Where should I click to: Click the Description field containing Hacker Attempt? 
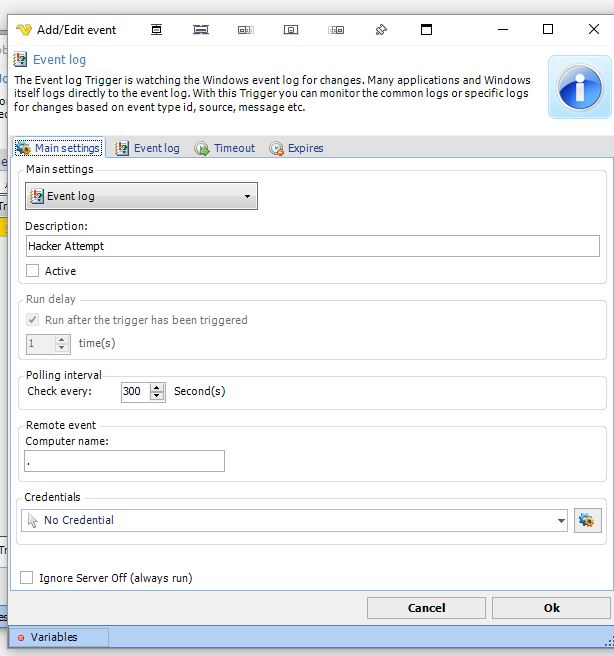(312, 246)
